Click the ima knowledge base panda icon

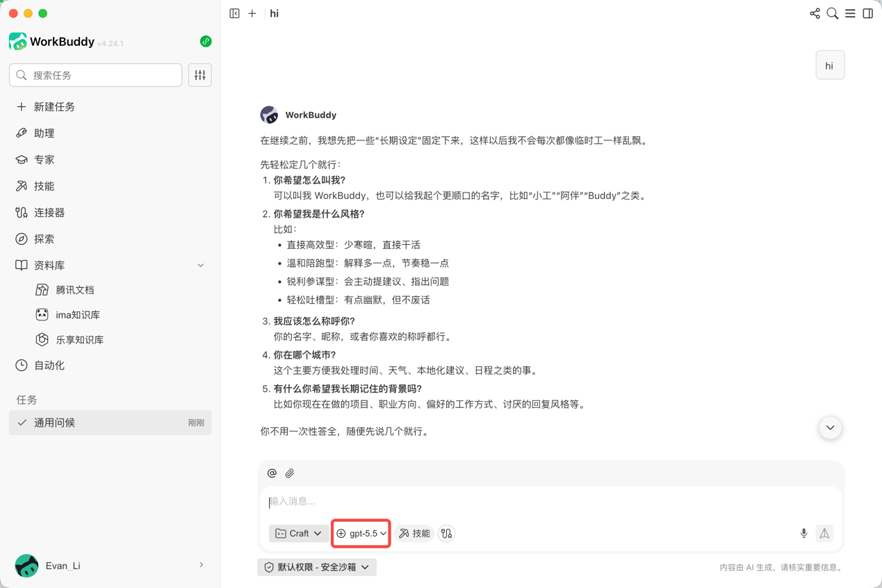[x=42, y=315]
